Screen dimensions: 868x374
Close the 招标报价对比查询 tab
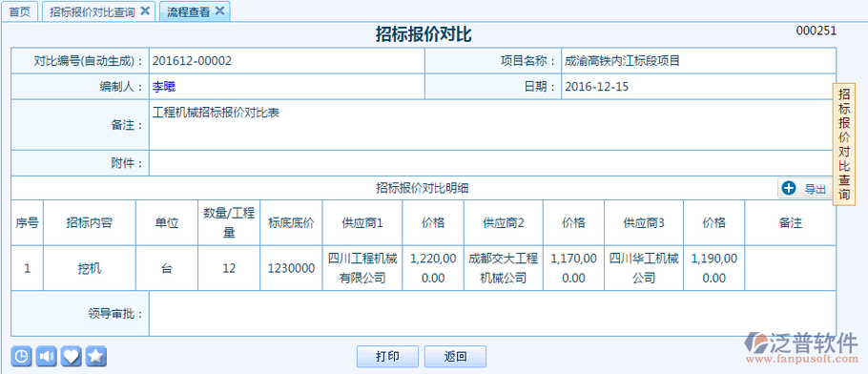(144, 10)
